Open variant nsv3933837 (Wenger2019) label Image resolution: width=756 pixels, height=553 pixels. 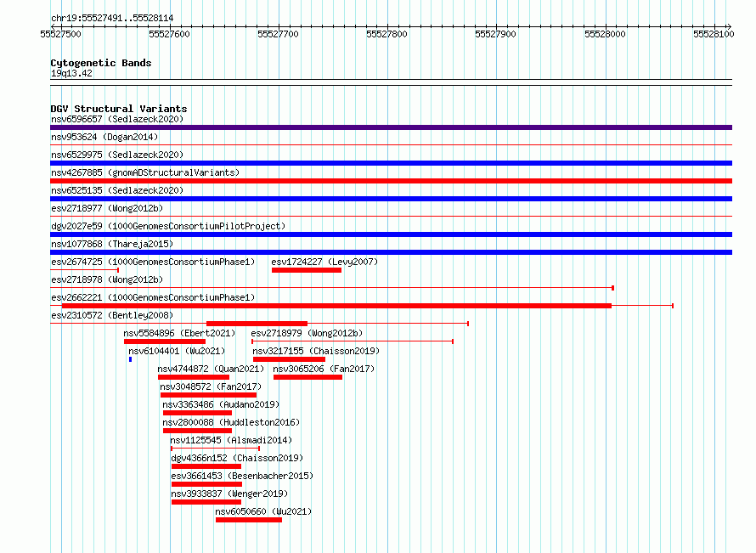click(x=229, y=494)
